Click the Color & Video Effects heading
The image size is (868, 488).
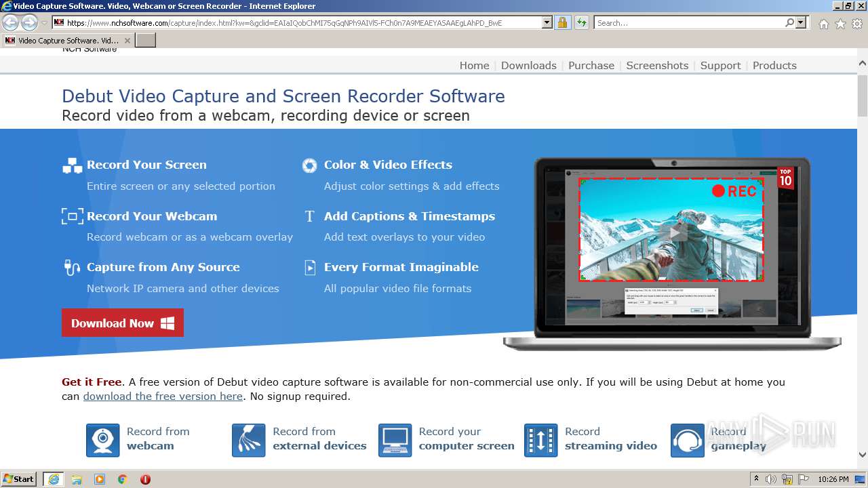tap(388, 165)
